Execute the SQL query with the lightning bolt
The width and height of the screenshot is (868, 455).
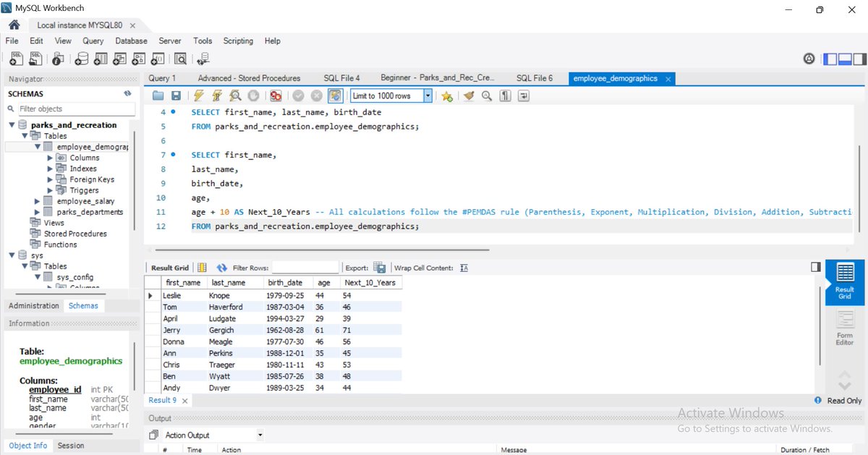[x=199, y=95]
